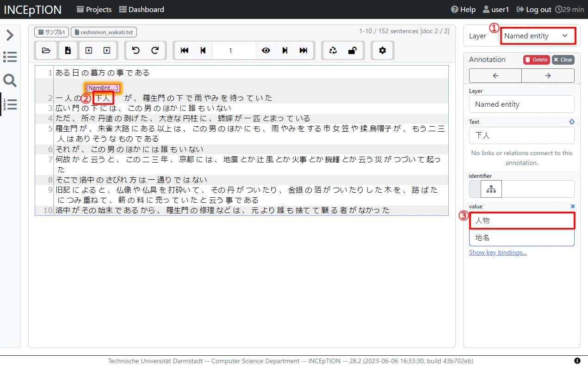Click the サンプル1 project breadcrumb
Image resolution: width=588 pixels, height=365 pixels.
[52, 32]
